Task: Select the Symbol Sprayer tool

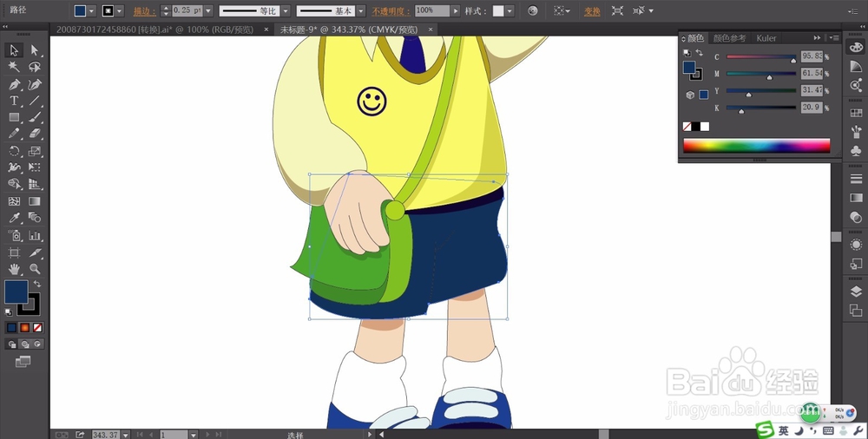Action: (14, 235)
